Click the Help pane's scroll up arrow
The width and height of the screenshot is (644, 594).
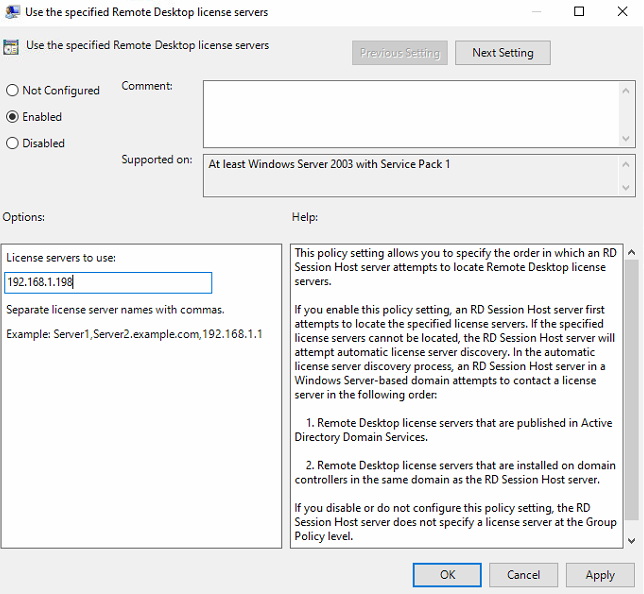(630, 251)
